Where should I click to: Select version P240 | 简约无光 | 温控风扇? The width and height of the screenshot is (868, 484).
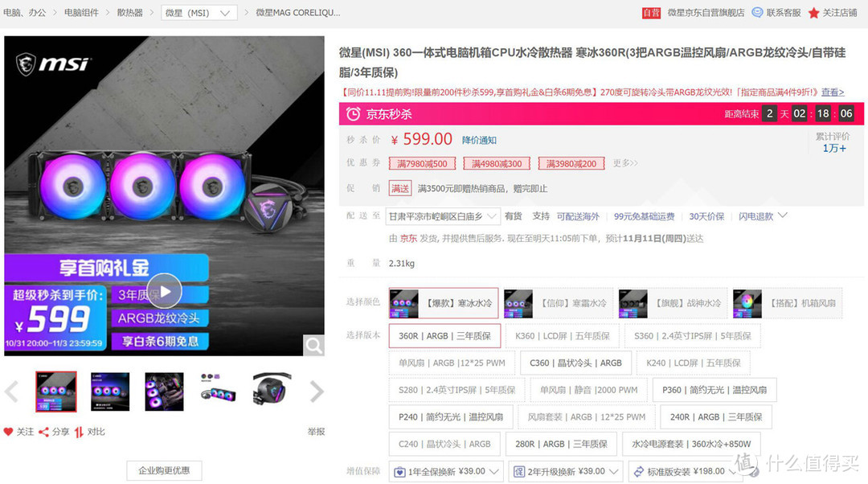coord(451,417)
